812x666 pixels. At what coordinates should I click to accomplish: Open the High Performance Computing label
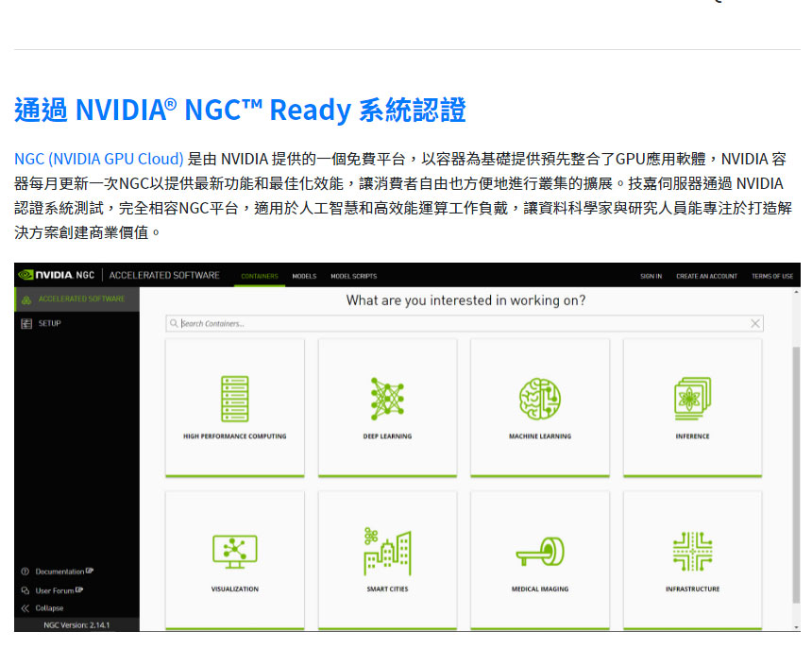pyautogui.click(x=234, y=436)
